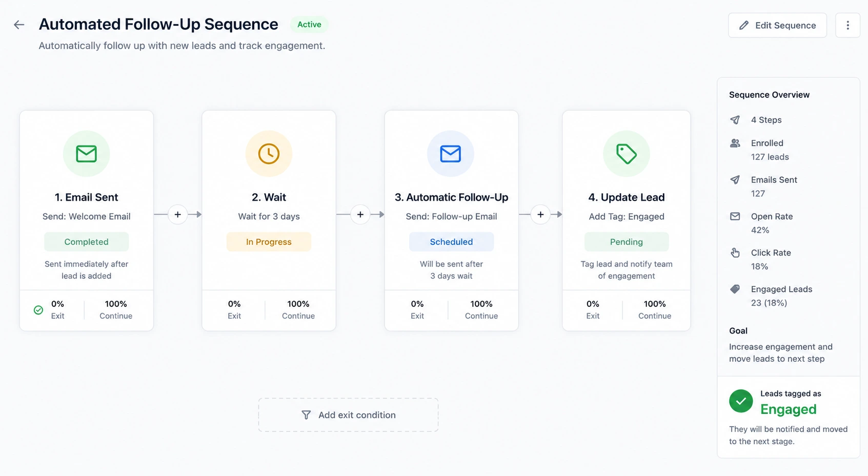This screenshot has height=476, width=868.
Task: Open the three-dot more options menu
Action: tap(847, 25)
